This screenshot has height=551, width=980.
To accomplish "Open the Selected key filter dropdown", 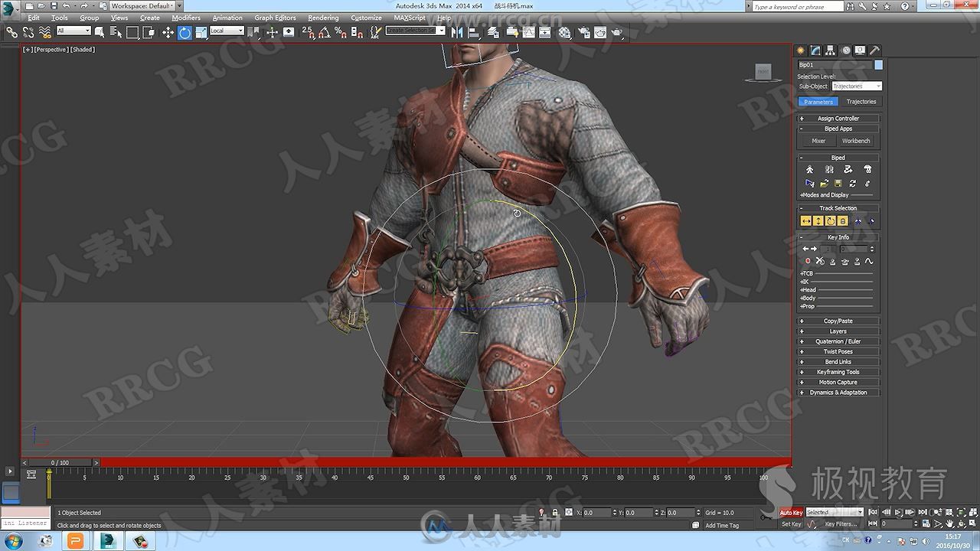I will (x=834, y=512).
